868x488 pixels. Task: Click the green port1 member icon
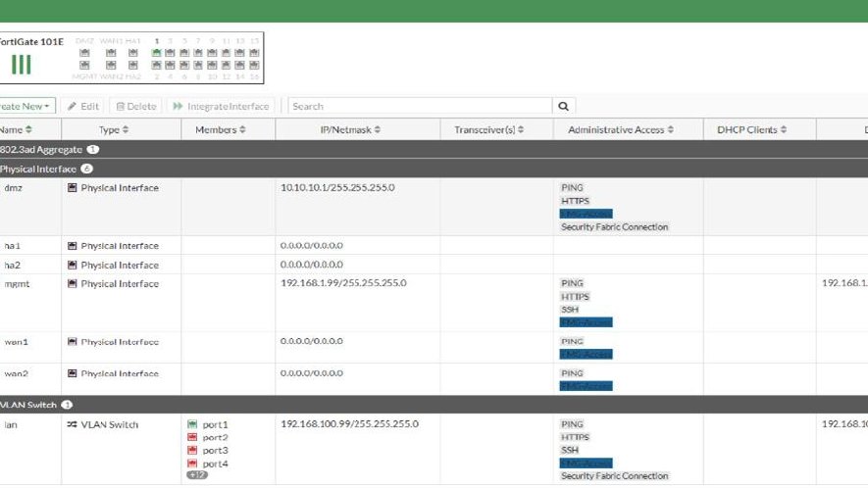(192, 424)
